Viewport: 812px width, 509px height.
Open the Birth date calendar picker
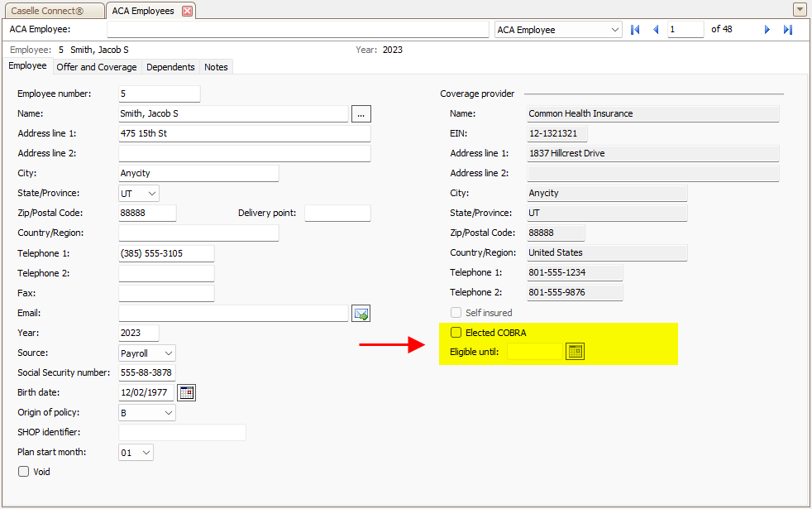point(186,392)
